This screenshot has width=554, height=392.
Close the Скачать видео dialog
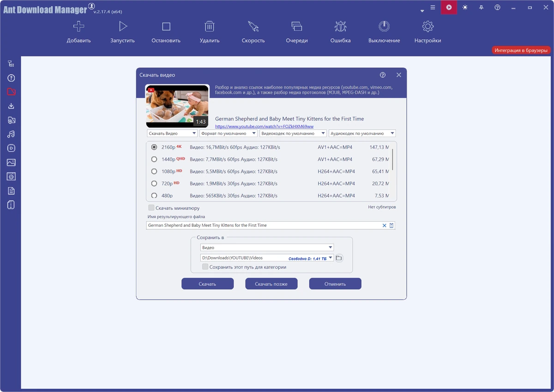[x=399, y=75]
